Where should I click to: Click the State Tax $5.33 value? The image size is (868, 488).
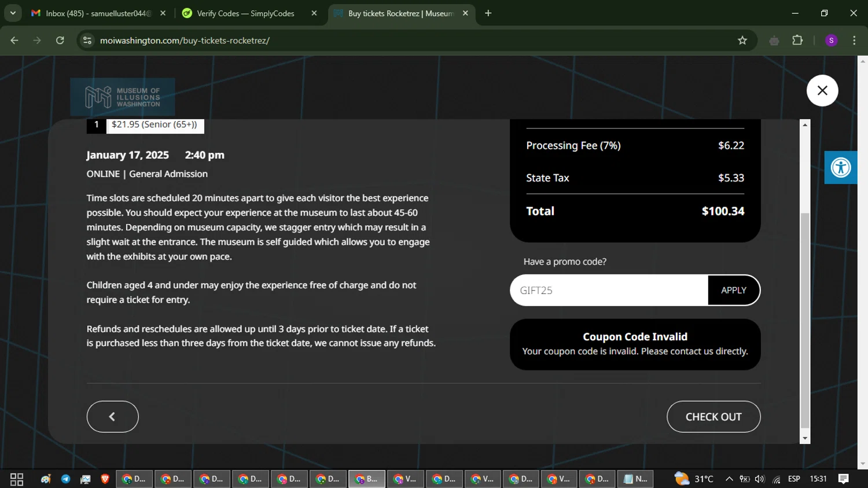731,178
